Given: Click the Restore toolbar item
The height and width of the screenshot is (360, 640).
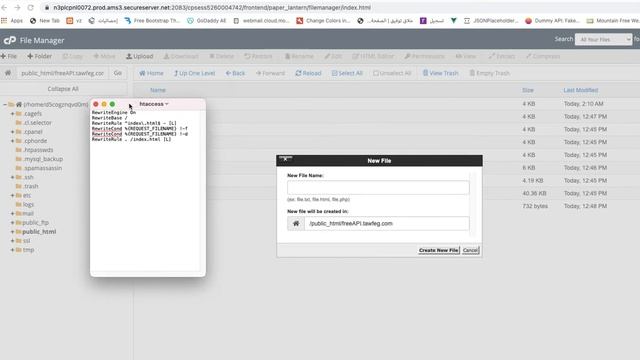Looking at the screenshot, I should 258,56.
